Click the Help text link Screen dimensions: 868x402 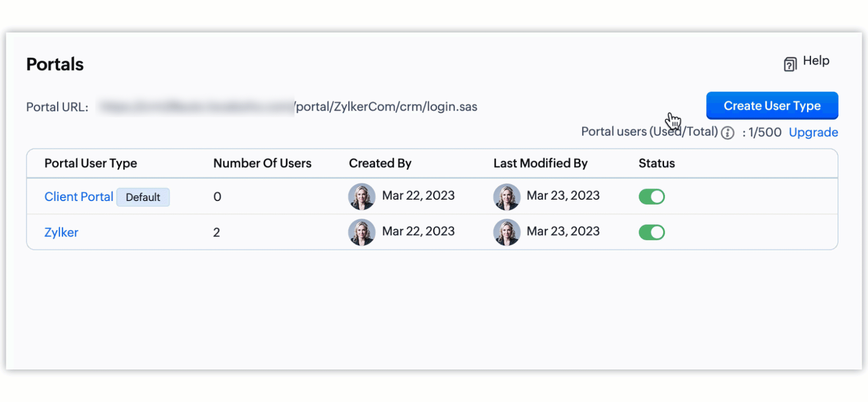[x=816, y=61]
